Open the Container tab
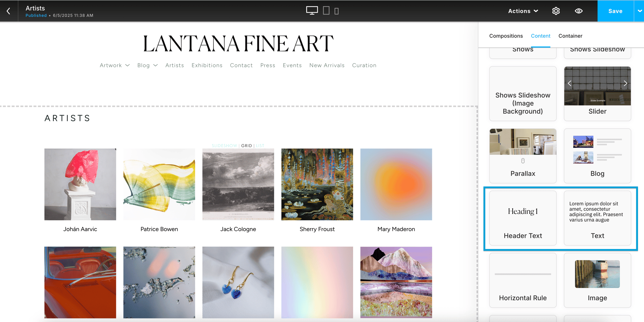This screenshot has width=644, height=322. [570, 36]
